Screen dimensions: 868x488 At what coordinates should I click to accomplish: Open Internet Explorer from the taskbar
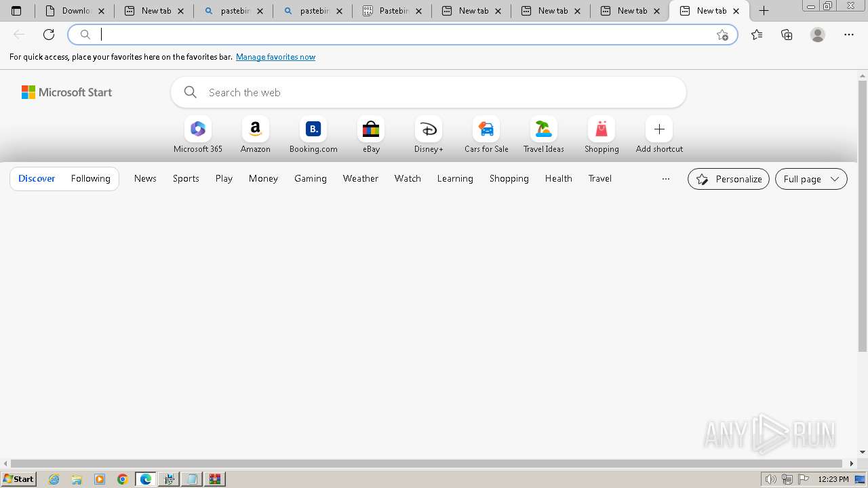pos(54,479)
